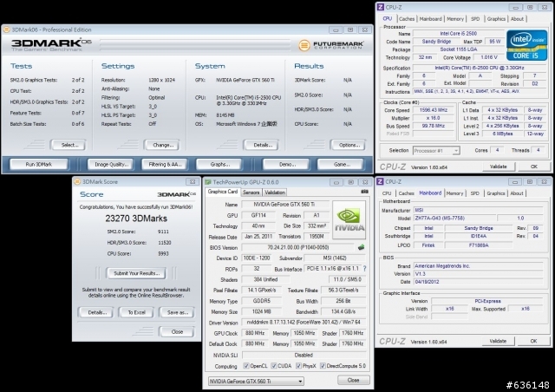Screen dimensions: 555x392
Task: Open About tab in top CPU-Z
Action: 517,19
